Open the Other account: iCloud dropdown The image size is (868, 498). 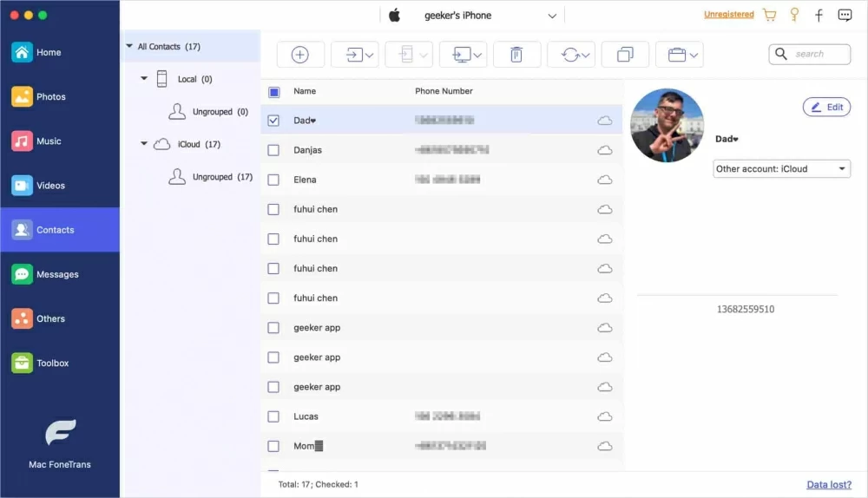click(781, 169)
